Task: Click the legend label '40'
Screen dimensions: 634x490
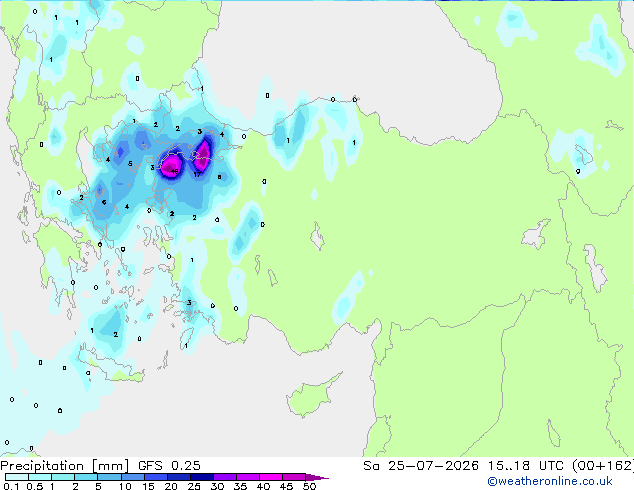Action: click(263, 486)
